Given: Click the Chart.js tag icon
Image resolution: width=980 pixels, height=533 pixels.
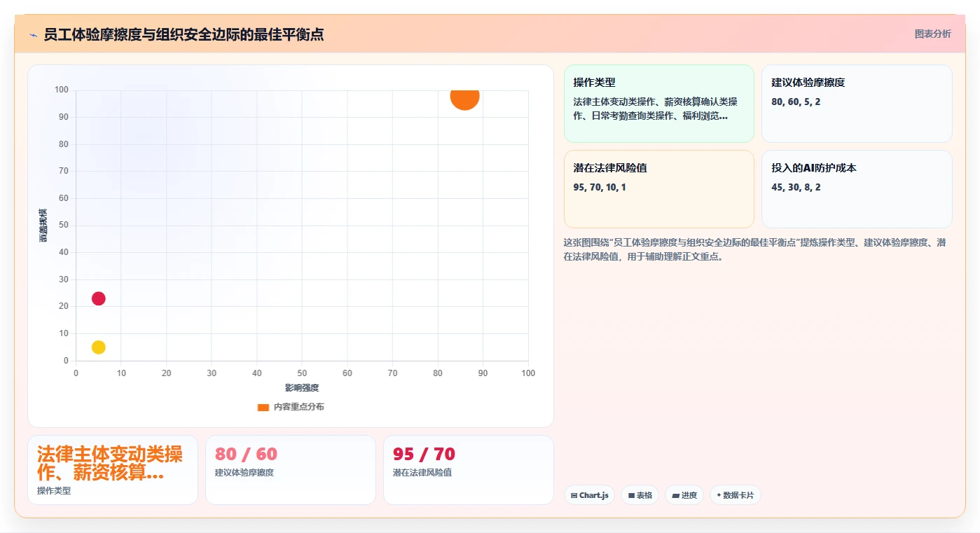Looking at the screenshot, I should [x=574, y=495].
